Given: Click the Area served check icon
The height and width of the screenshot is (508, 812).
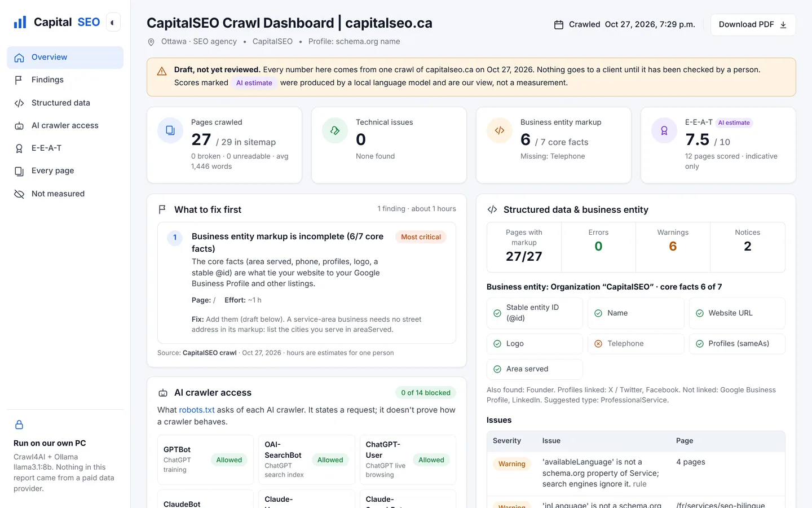Looking at the screenshot, I should pyautogui.click(x=497, y=369).
